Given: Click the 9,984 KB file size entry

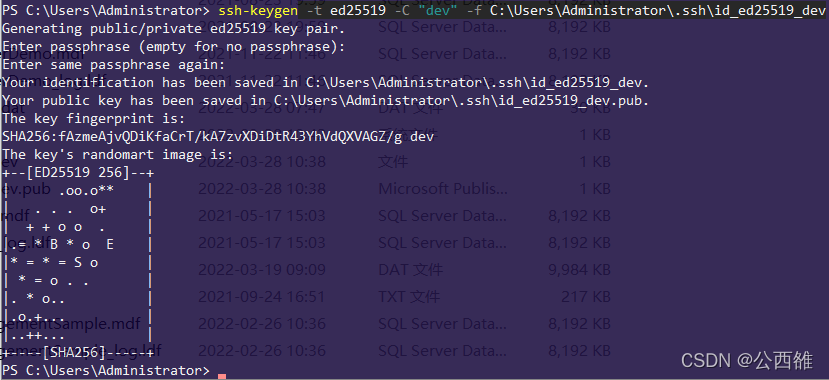Looking at the screenshot, I should click(x=579, y=270).
